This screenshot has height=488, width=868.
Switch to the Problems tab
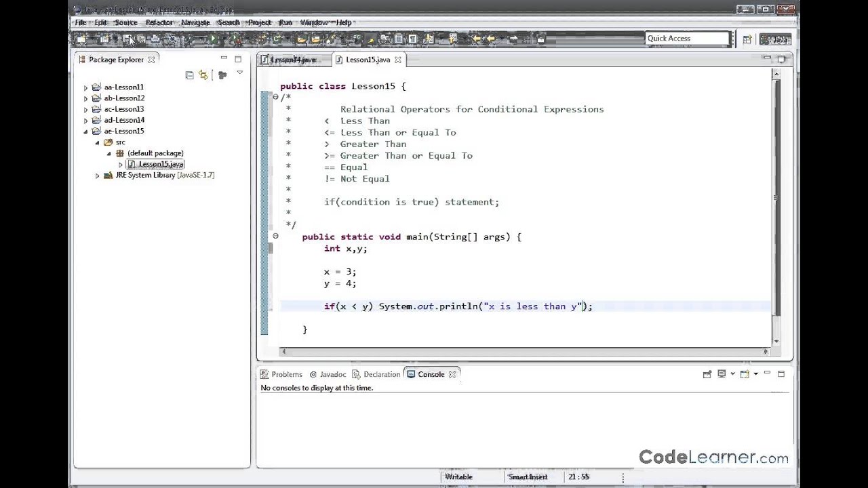(281, 374)
